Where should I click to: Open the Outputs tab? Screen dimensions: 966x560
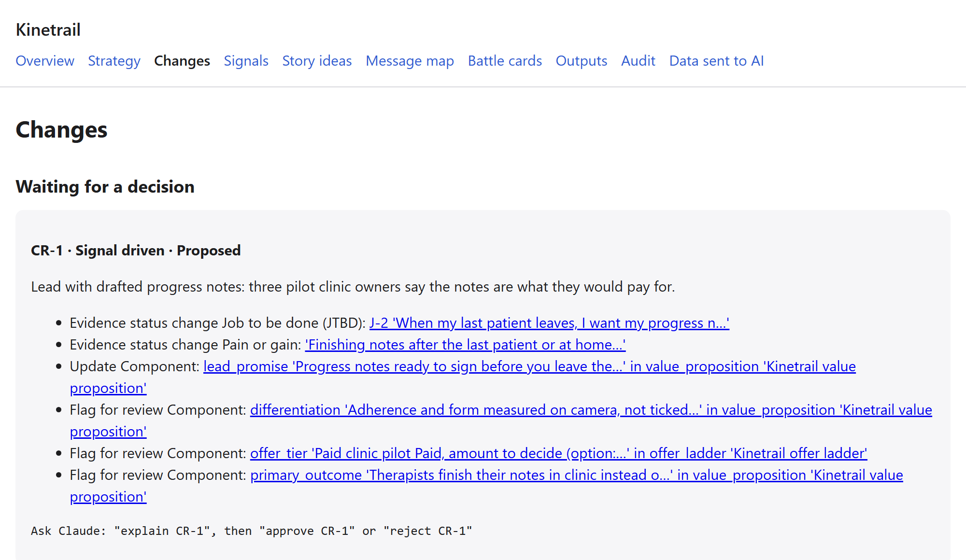tap(582, 61)
